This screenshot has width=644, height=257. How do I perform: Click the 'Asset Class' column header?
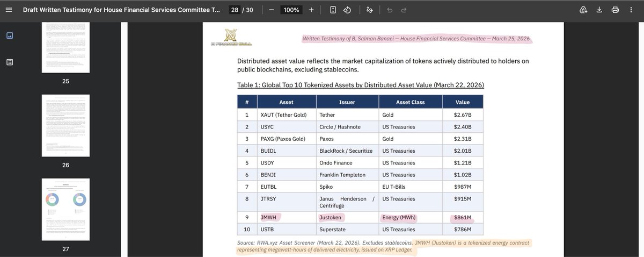point(411,102)
